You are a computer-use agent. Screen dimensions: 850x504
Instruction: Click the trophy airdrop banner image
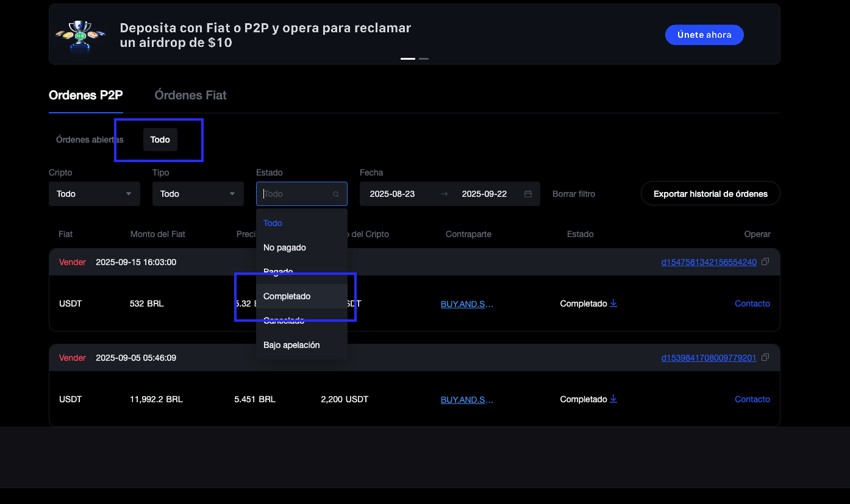(x=80, y=35)
